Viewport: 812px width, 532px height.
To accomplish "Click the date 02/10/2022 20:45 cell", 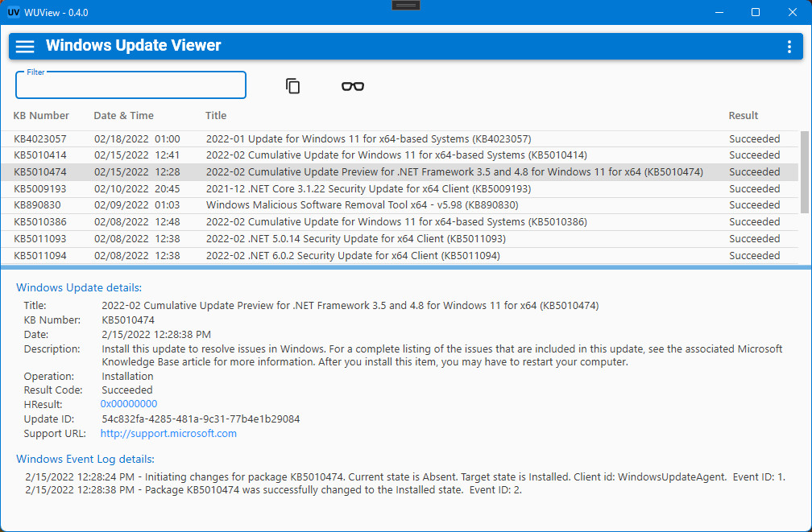I will point(137,188).
